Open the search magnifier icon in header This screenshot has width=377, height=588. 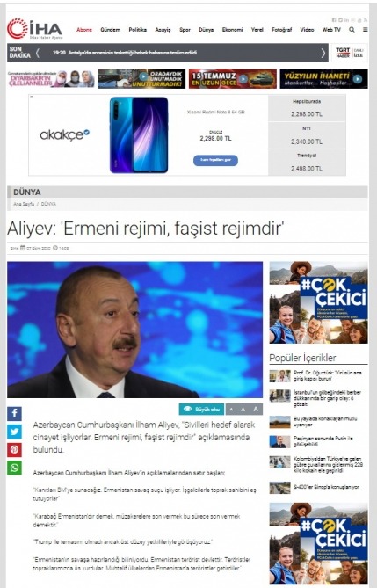(352, 30)
